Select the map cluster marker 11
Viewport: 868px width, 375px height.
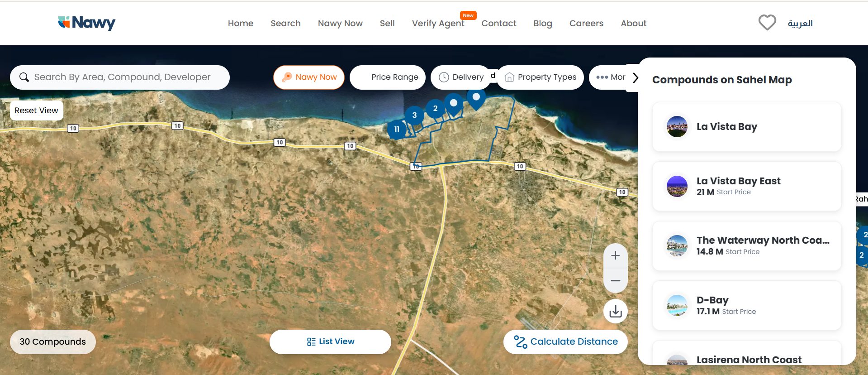click(x=397, y=129)
